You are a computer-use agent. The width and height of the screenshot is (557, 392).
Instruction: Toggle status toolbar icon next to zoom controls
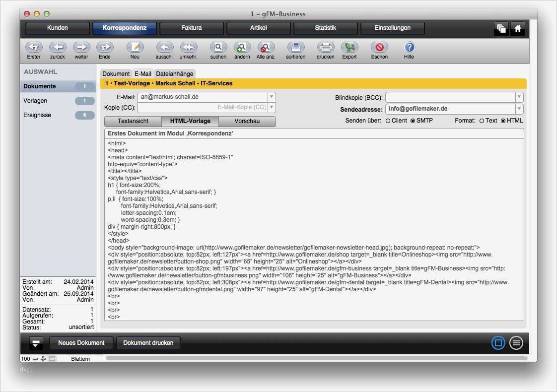pyautogui.click(x=52, y=359)
